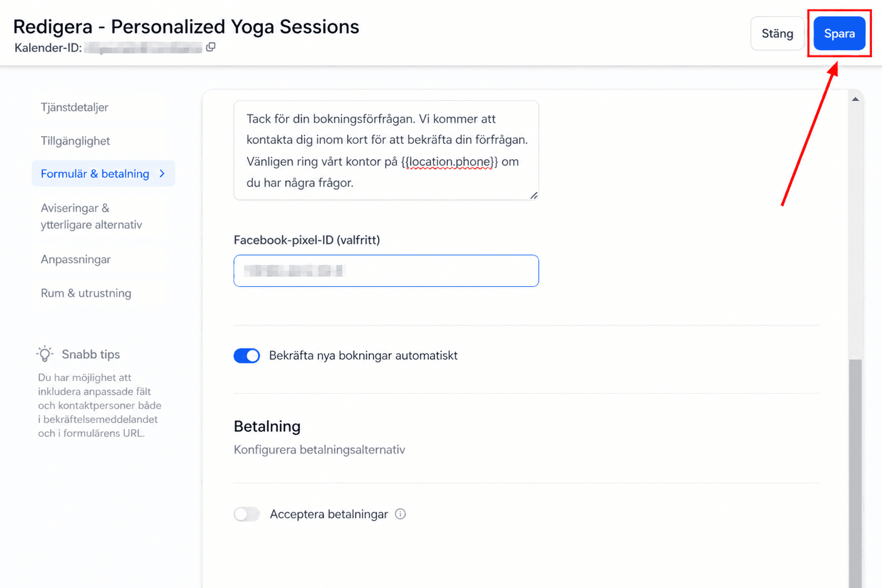Screen dimensions: 882x588
Task: Disable Bekräfta nya bokningar automatiskt toggle
Action: click(x=247, y=356)
